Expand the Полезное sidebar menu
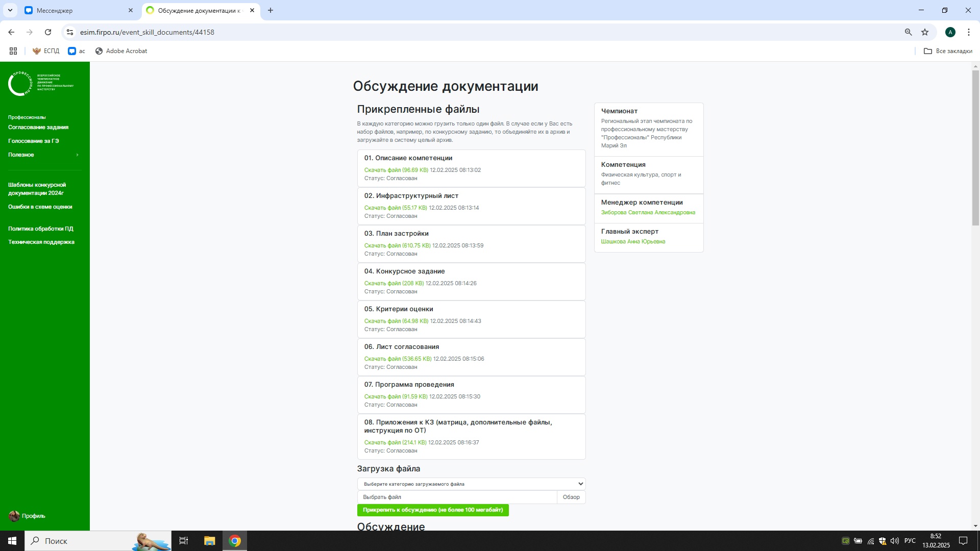The image size is (980, 551). (44, 155)
